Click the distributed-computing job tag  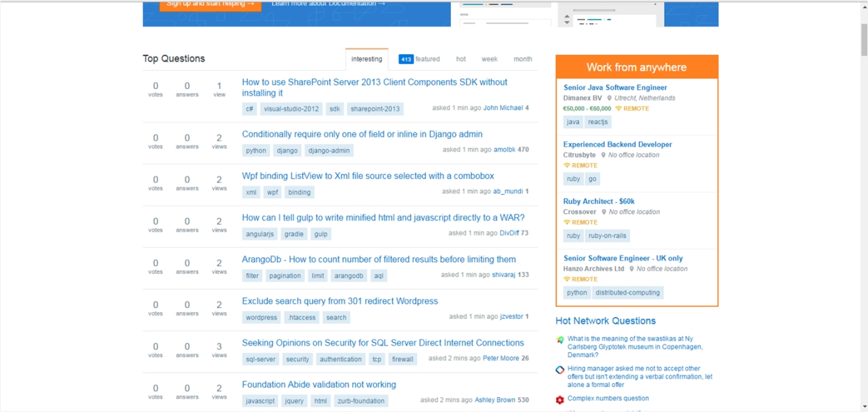coord(627,293)
